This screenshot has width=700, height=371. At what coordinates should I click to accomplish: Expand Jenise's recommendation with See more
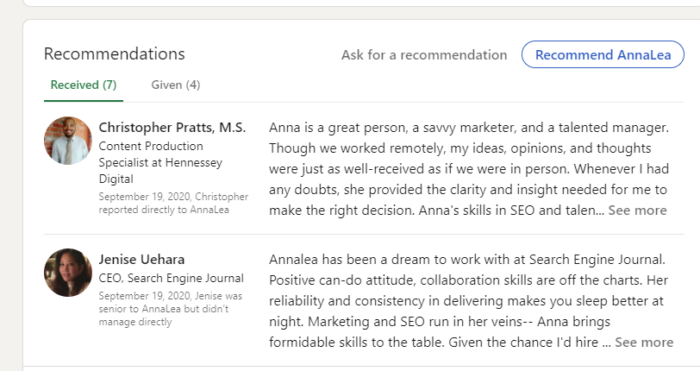(x=644, y=342)
